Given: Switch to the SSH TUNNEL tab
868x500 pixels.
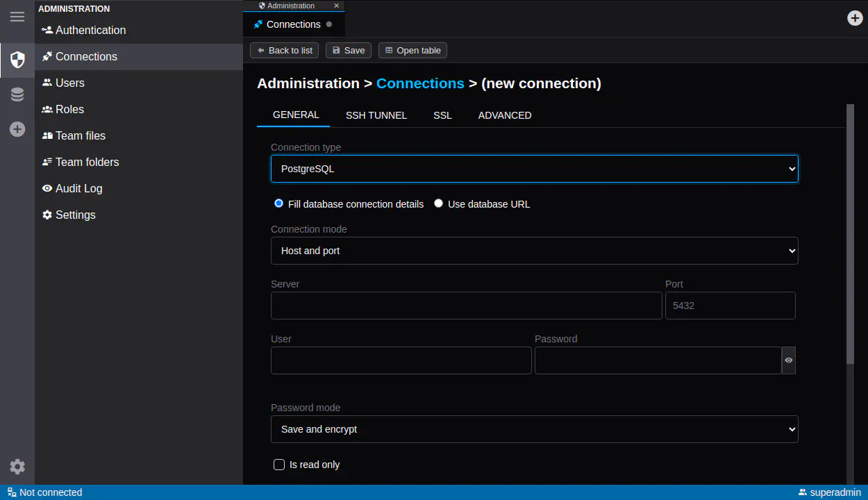Looking at the screenshot, I should (x=376, y=115).
